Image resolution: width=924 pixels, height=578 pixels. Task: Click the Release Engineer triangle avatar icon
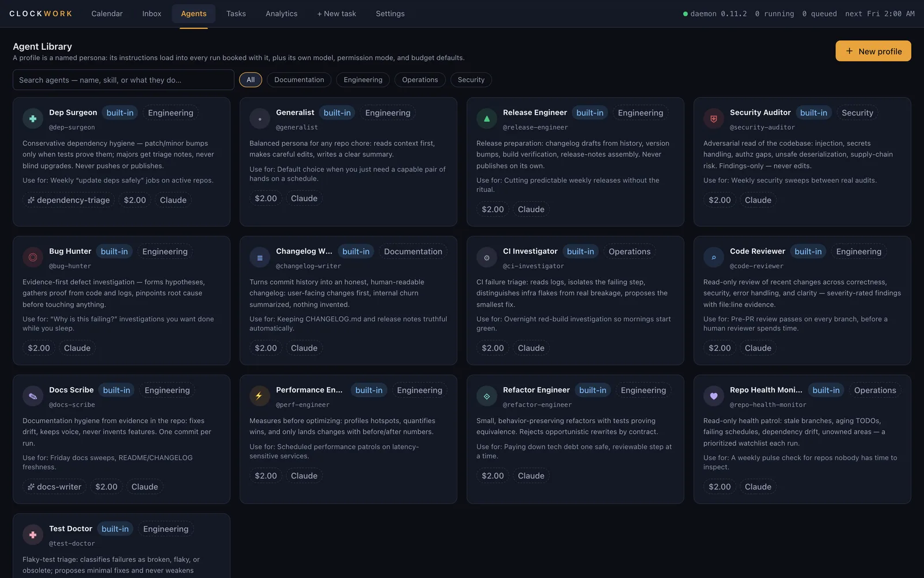coord(487,118)
